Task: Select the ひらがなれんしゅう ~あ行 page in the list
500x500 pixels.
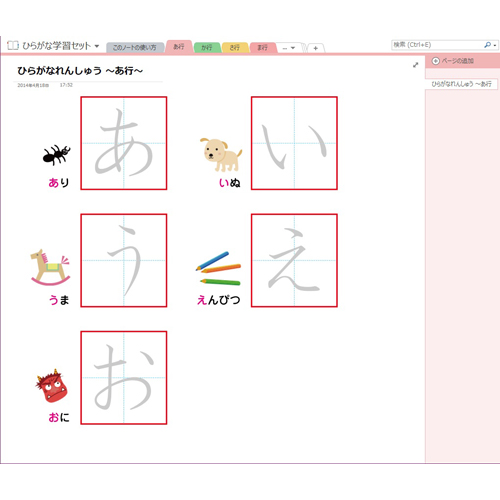Action: coord(461,84)
